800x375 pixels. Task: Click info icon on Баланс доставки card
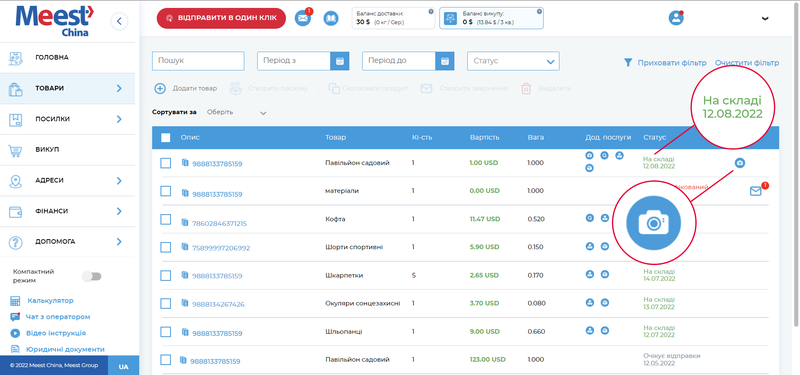(x=431, y=11)
